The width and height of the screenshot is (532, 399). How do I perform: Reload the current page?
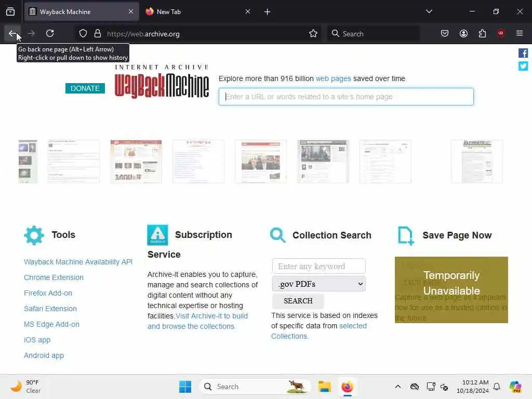[50, 33]
